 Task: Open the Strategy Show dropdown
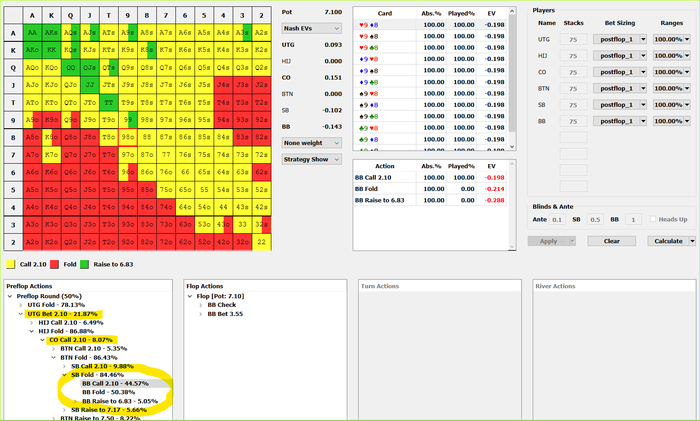tap(312, 159)
